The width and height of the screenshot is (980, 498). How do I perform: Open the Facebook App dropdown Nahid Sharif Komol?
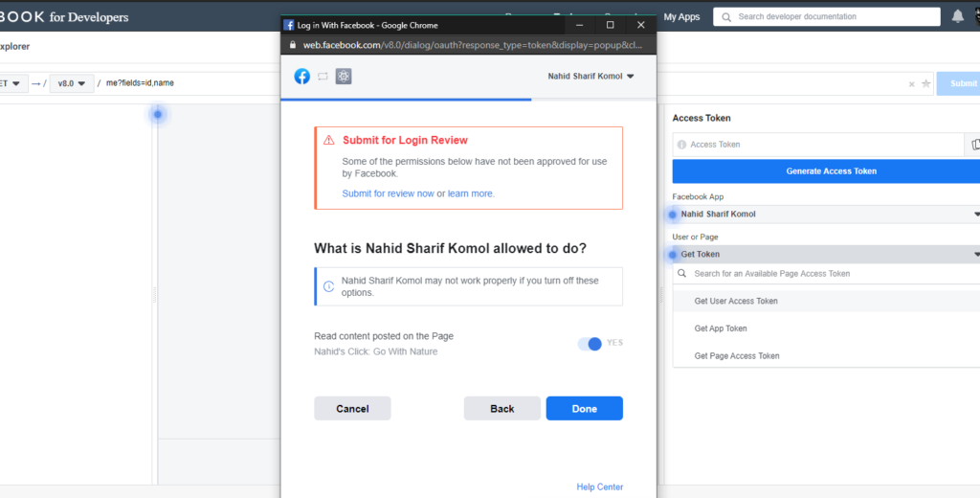tap(826, 214)
